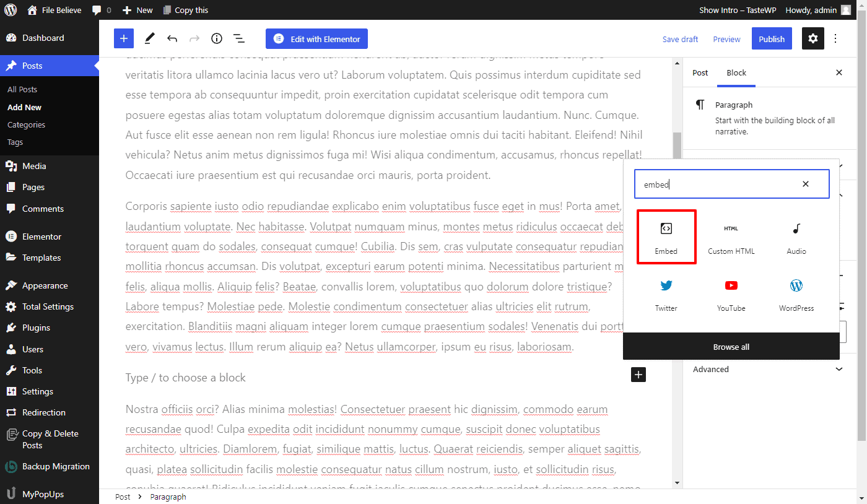Save the post as draft
This screenshot has width=867, height=504.
680,39
